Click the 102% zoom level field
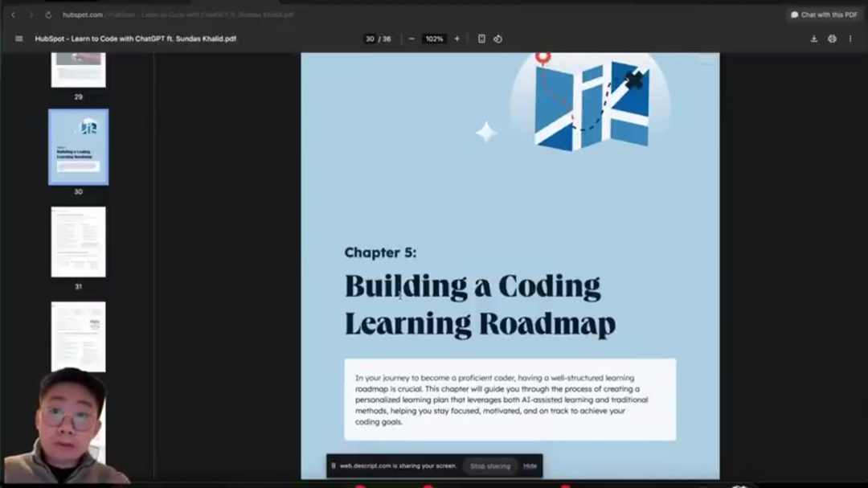This screenshot has height=488, width=868. click(x=435, y=39)
